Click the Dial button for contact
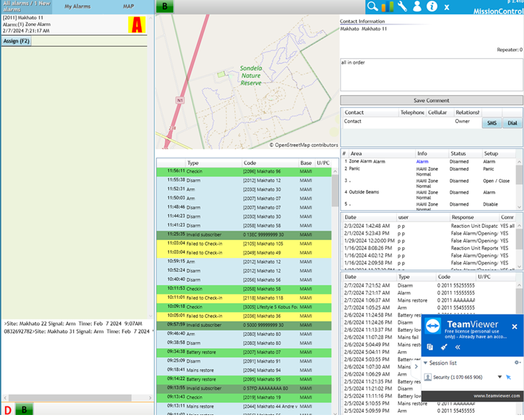The width and height of the screenshot is (524, 420). [512, 123]
